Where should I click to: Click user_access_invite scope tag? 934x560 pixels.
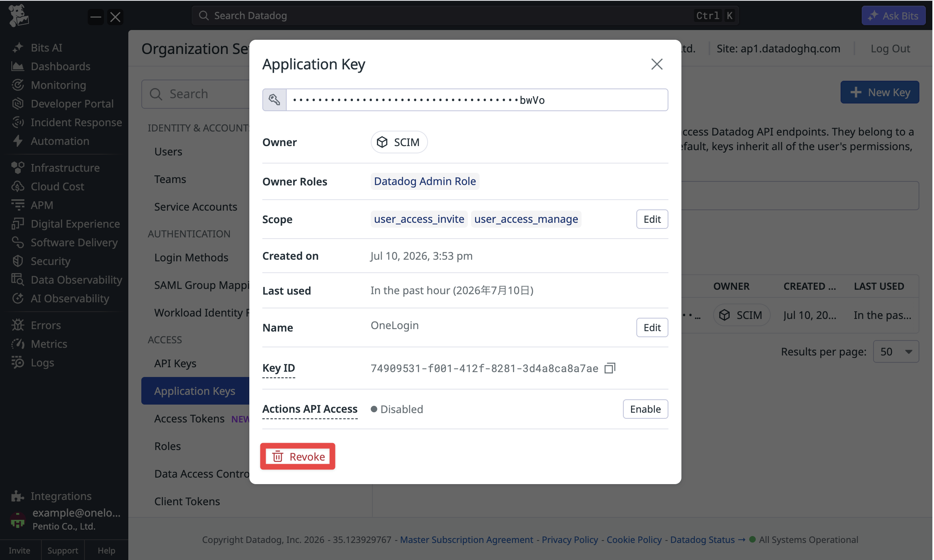point(419,219)
